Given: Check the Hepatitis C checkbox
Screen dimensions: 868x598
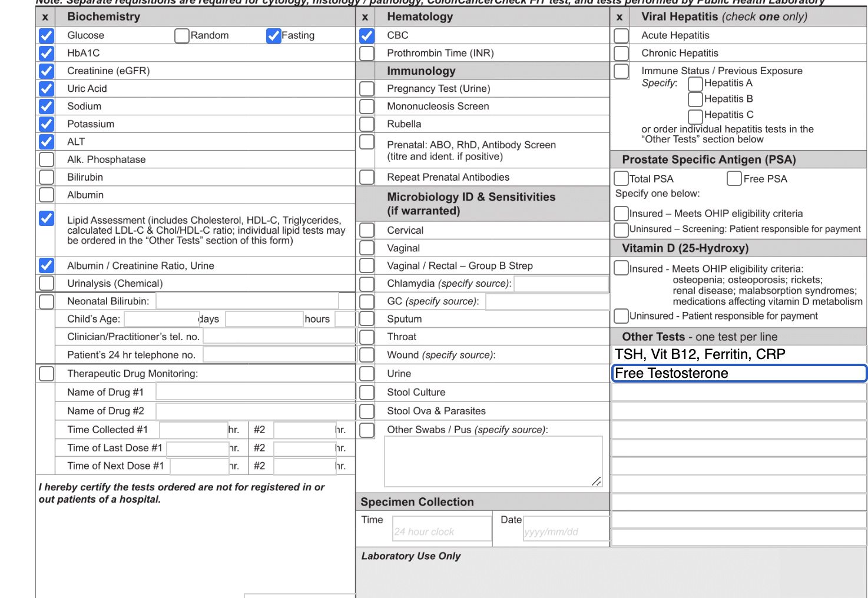Looking at the screenshot, I should [x=695, y=116].
